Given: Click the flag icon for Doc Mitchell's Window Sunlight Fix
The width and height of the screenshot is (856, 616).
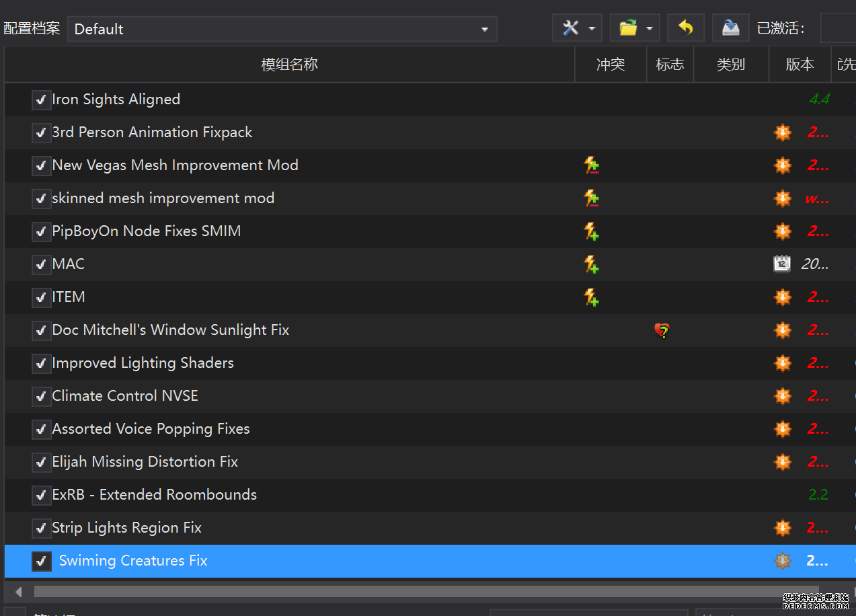Looking at the screenshot, I should click(662, 330).
